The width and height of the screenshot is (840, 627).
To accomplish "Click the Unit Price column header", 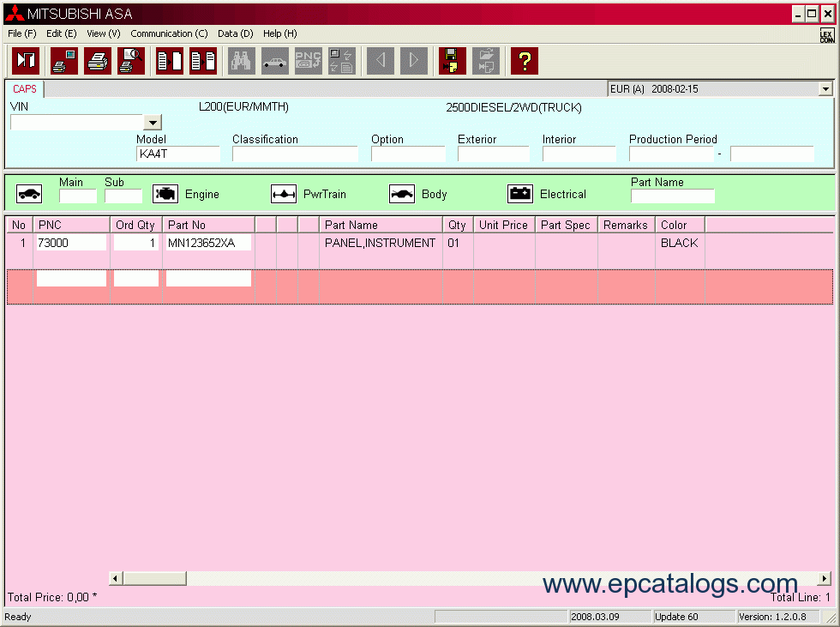I will click(504, 225).
